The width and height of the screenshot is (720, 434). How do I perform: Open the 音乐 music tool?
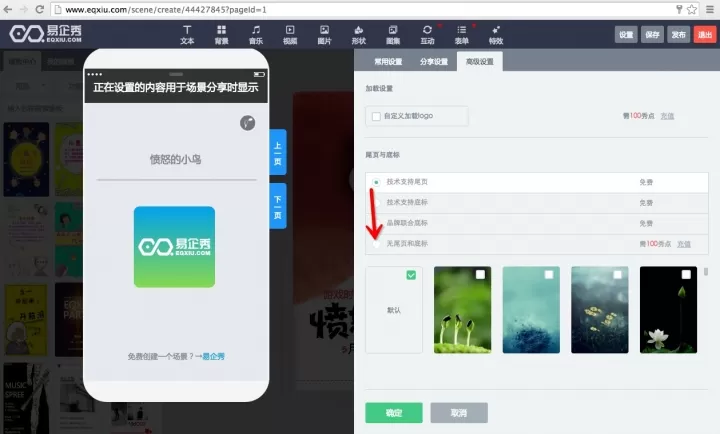click(x=256, y=35)
